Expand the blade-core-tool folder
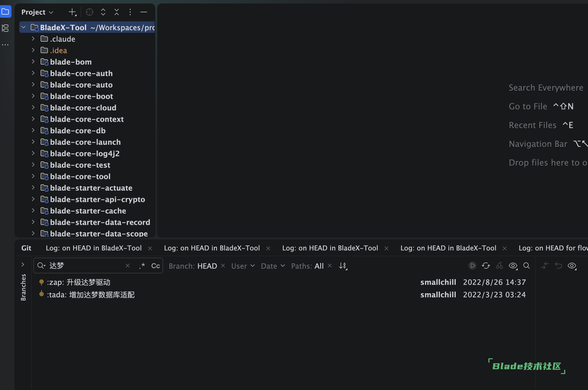The width and height of the screenshot is (588, 390). pyautogui.click(x=33, y=176)
